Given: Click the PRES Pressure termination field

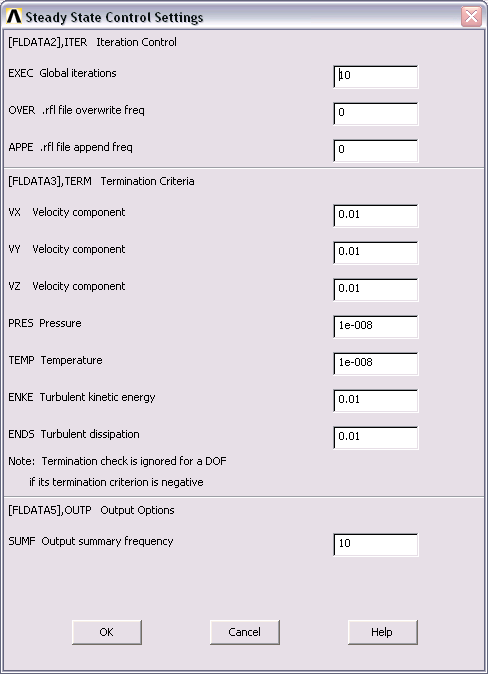Looking at the screenshot, I should point(375,327).
